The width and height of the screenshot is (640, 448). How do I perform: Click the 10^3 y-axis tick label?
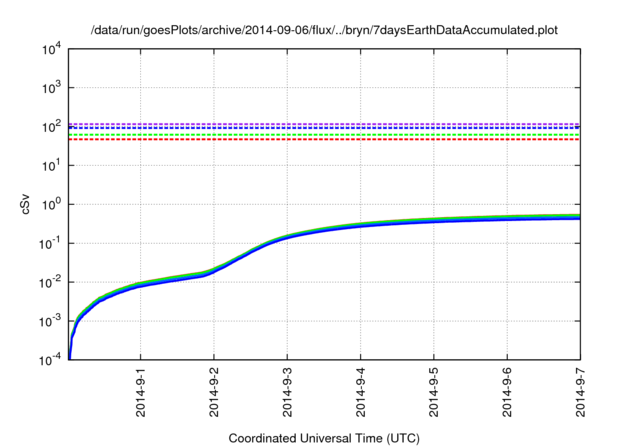coord(51,86)
